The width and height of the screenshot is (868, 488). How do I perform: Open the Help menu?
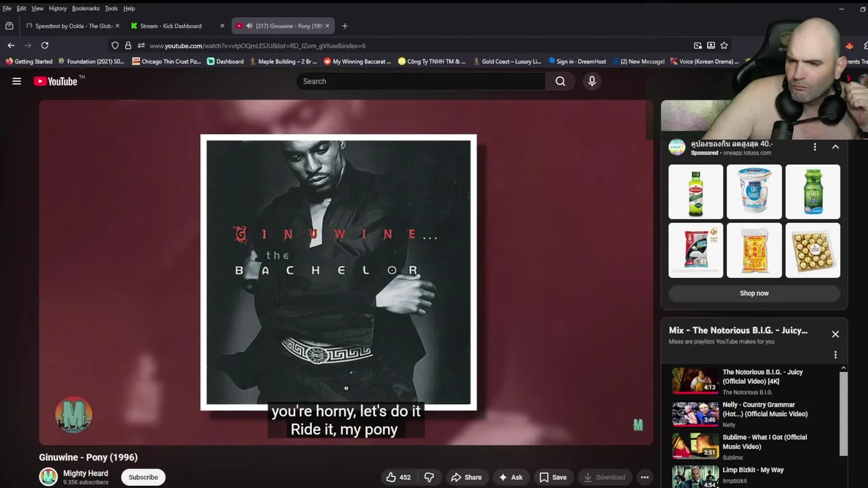pyautogui.click(x=129, y=8)
